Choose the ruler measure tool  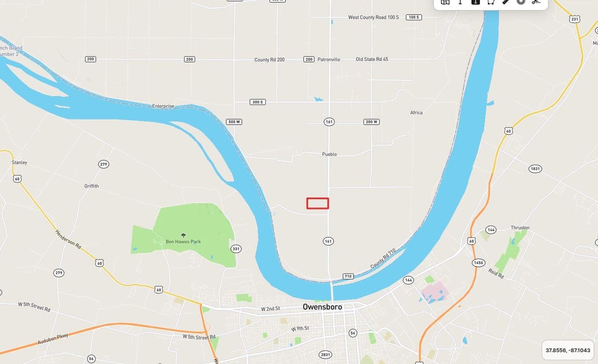tap(506, 2)
